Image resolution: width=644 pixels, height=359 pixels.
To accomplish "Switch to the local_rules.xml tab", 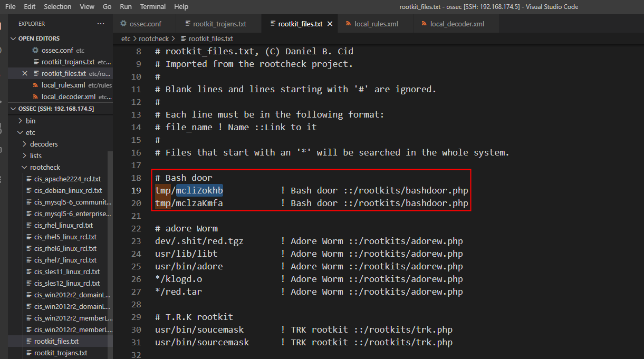I will (376, 24).
